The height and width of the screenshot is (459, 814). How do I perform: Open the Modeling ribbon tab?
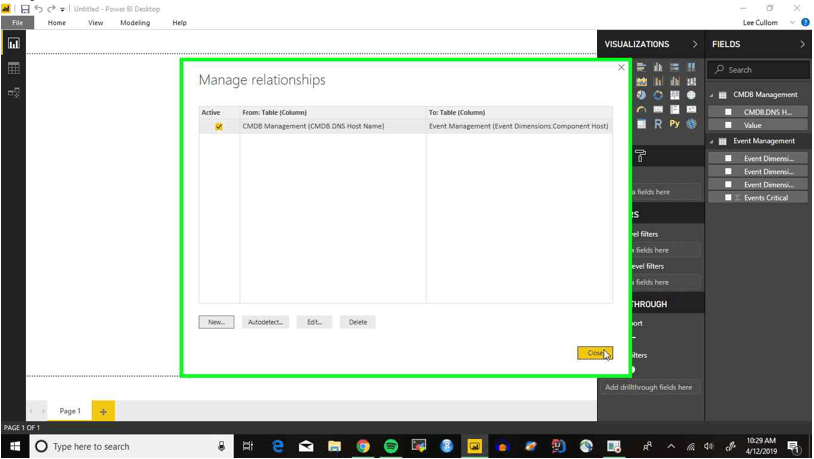pos(135,22)
